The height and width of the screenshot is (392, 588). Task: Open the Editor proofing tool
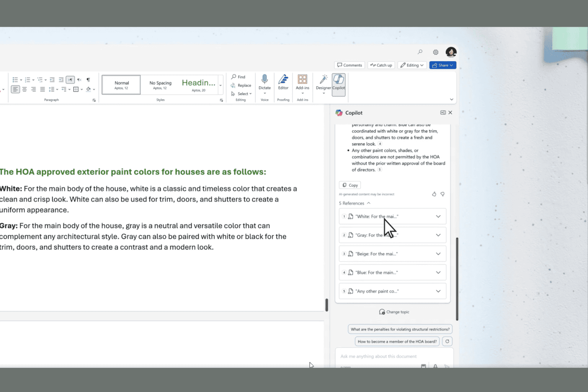click(x=283, y=83)
